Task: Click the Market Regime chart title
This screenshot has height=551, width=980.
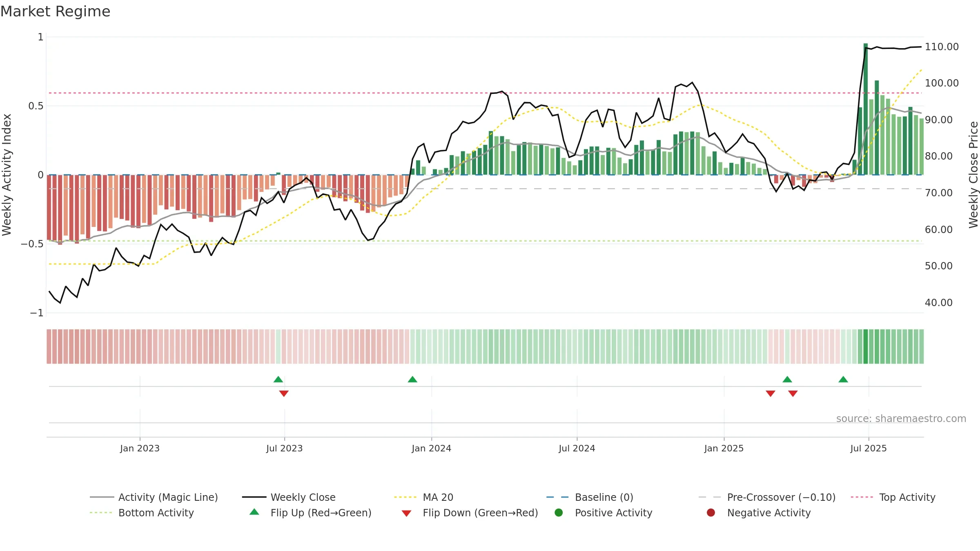Action: [56, 11]
